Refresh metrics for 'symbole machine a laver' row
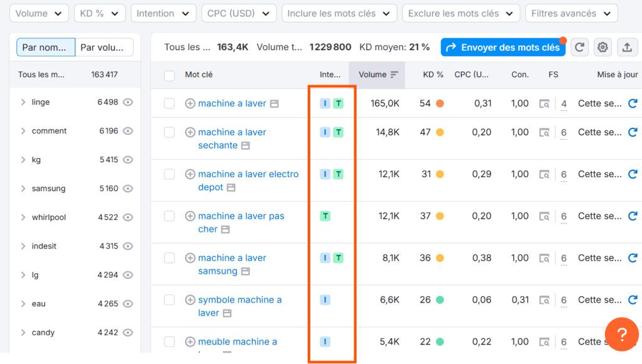 point(633,300)
